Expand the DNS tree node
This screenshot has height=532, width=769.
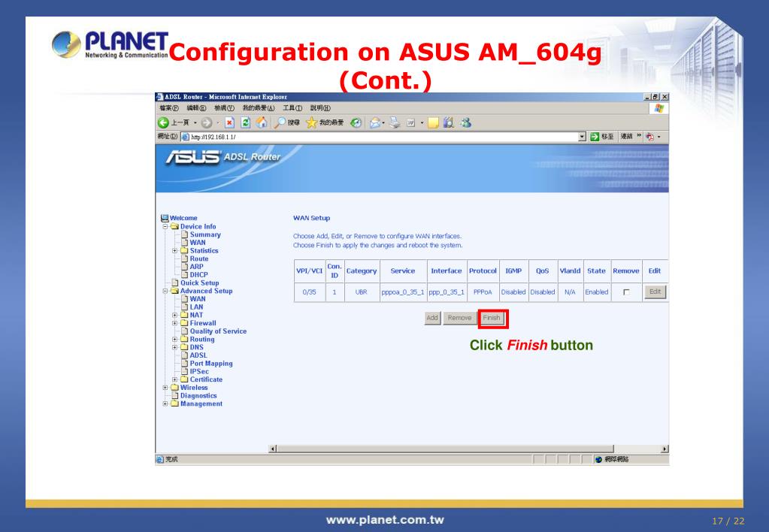[x=174, y=347]
